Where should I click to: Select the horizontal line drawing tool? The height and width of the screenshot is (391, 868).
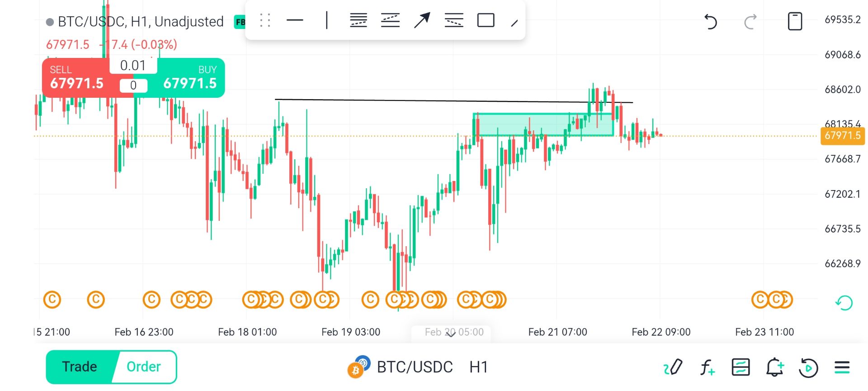coord(295,20)
